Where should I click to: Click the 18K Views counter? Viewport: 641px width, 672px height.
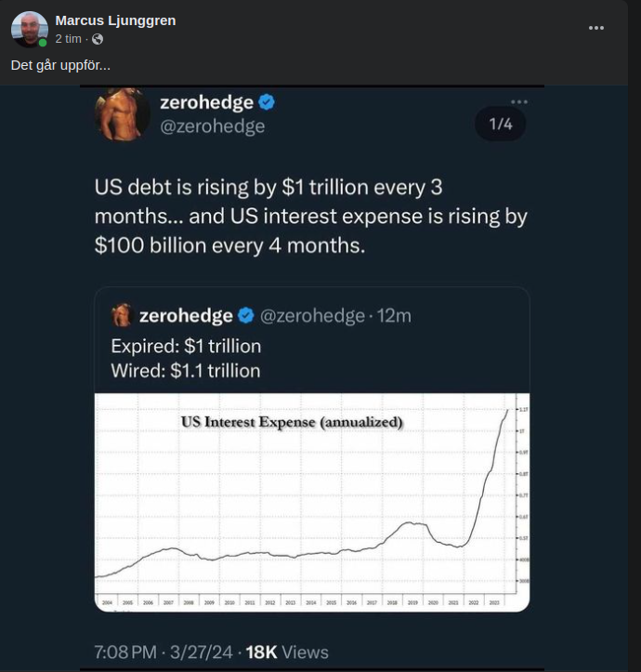point(286,652)
